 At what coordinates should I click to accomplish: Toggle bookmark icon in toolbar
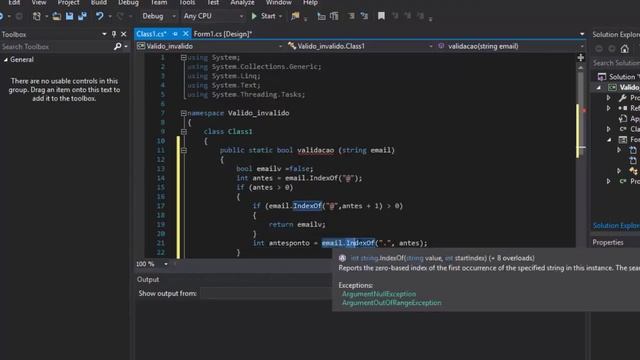point(381,16)
